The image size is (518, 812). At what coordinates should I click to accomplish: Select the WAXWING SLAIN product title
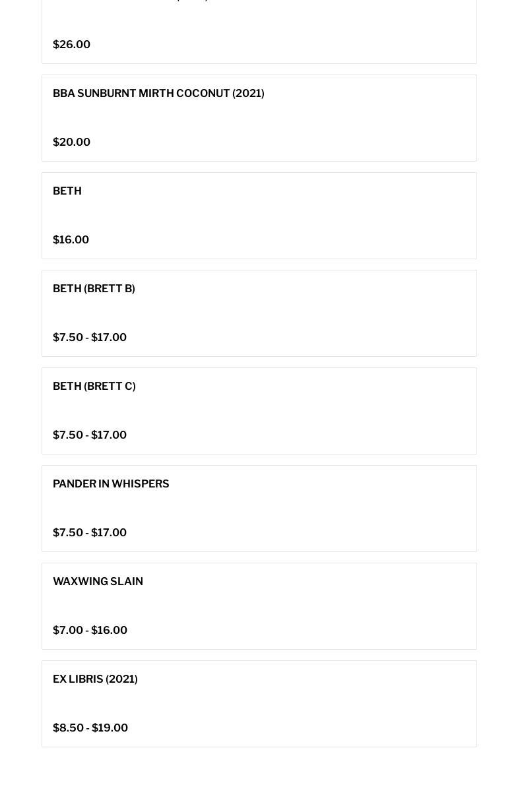pyautogui.click(x=98, y=582)
